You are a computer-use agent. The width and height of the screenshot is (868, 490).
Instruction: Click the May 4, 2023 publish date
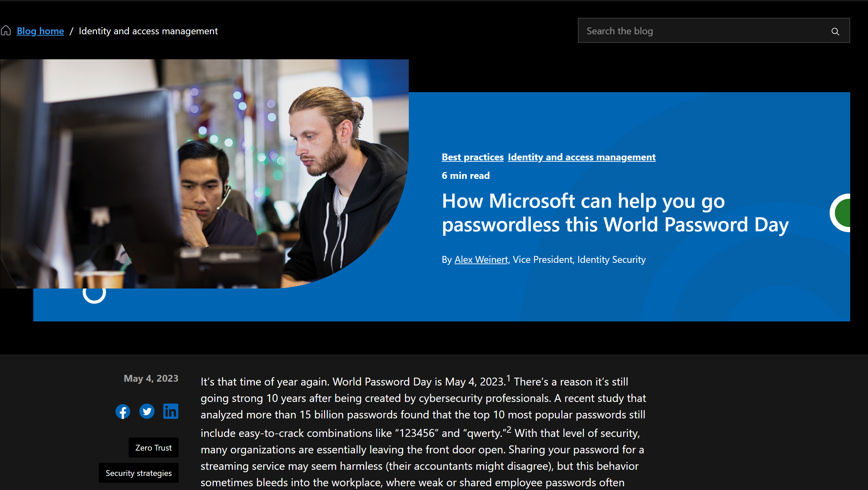click(151, 378)
